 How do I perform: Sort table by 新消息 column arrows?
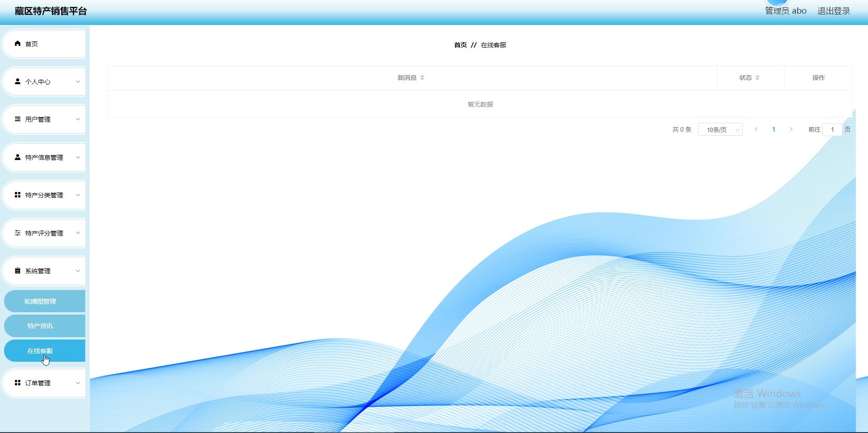pyautogui.click(x=422, y=78)
